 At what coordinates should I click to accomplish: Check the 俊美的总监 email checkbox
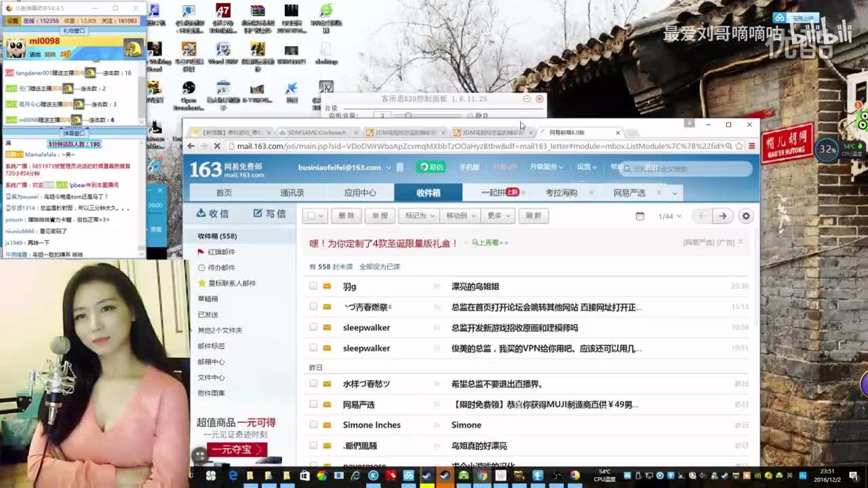pyautogui.click(x=313, y=348)
